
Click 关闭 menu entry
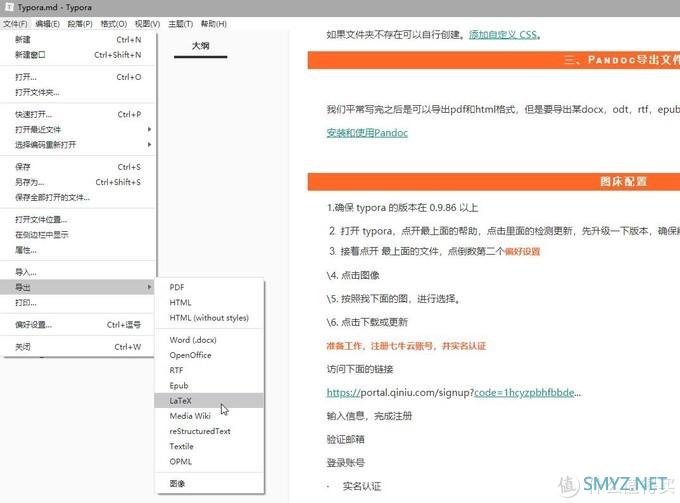(78, 347)
